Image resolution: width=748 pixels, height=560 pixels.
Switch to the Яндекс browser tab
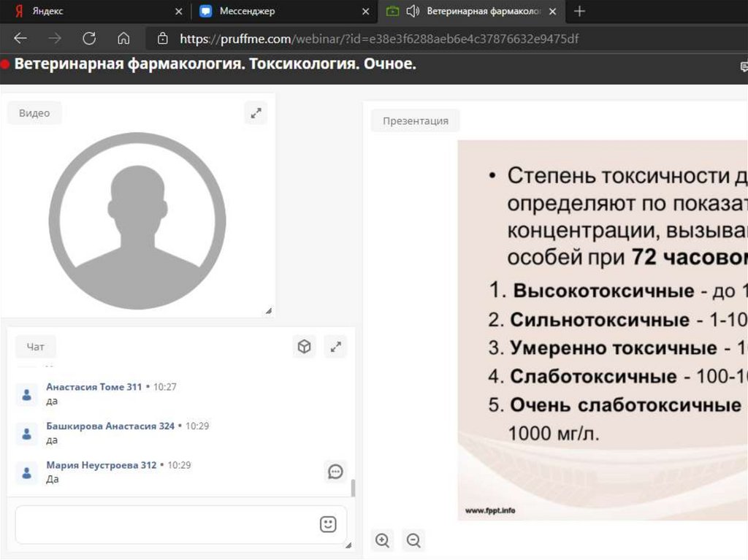pos(47,12)
